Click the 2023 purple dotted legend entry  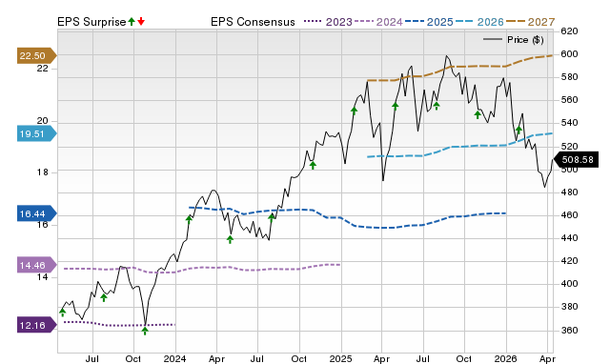pyautogui.click(x=328, y=22)
